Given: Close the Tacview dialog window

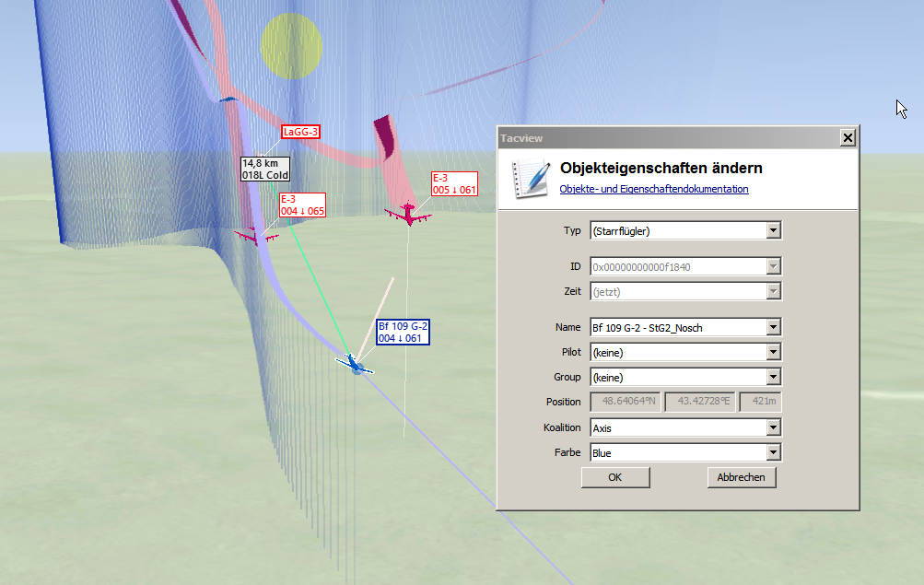Looking at the screenshot, I should pos(848,138).
